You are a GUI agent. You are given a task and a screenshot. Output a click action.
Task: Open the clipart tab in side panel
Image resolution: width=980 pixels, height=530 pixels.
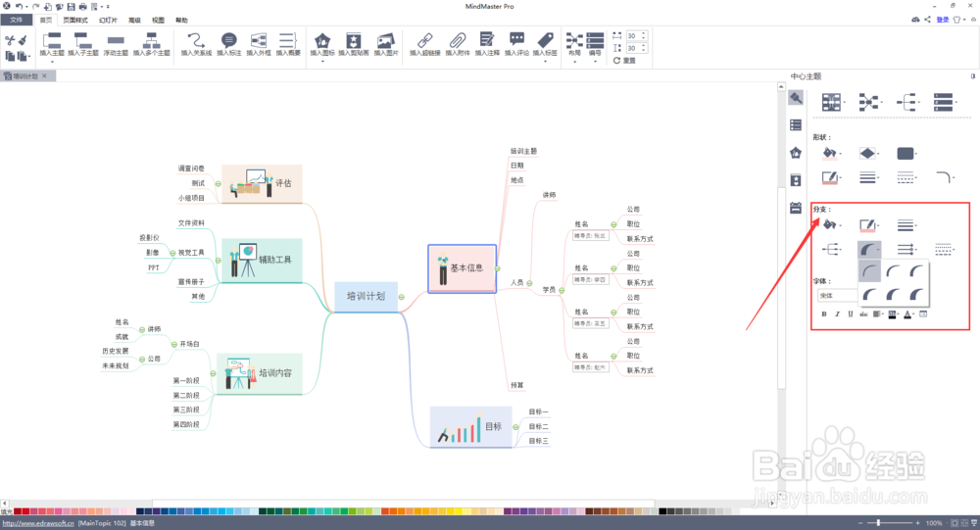pyautogui.click(x=796, y=180)
